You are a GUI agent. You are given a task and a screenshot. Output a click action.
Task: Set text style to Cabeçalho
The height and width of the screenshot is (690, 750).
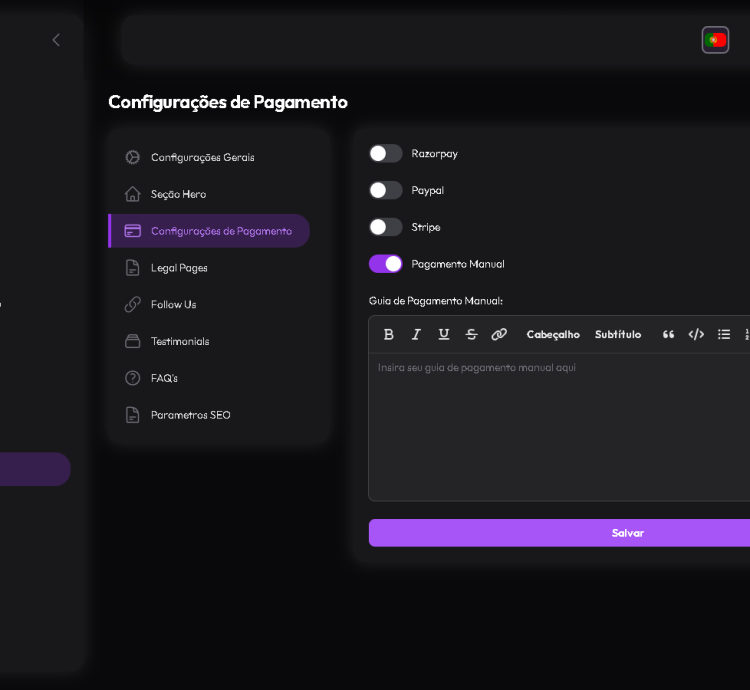coord(553,334)
